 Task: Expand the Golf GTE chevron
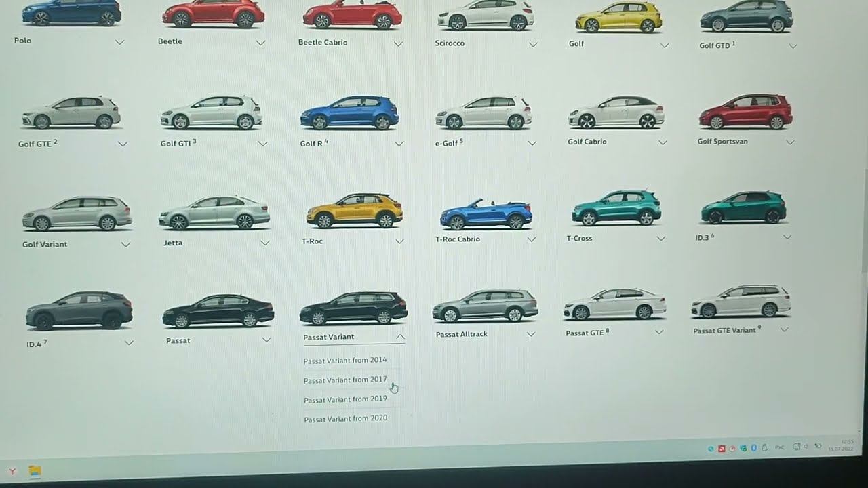(123, 144)
